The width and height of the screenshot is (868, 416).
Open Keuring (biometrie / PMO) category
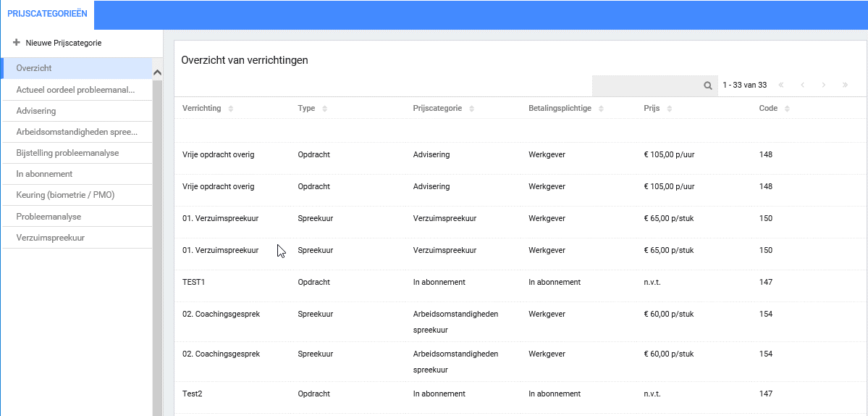point(65,195)
